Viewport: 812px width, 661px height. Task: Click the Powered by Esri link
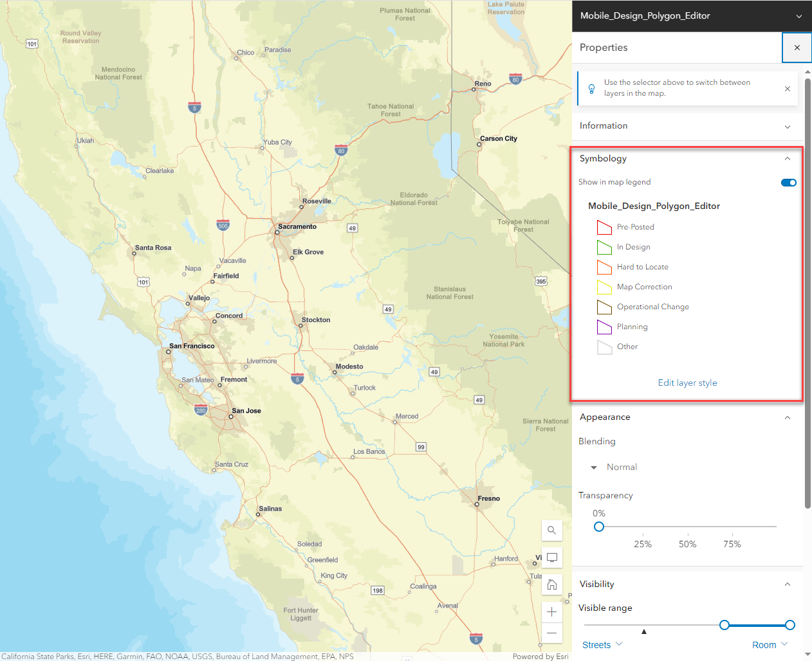[x=540, y=656]
